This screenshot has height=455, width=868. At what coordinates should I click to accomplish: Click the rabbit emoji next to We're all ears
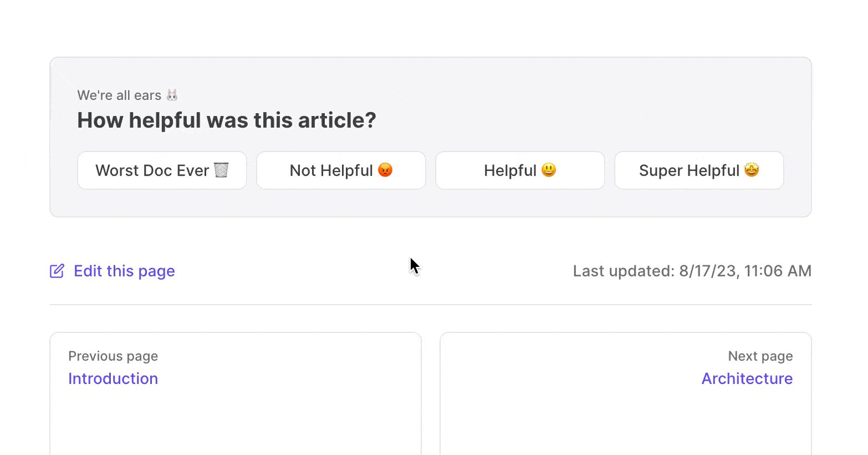(x=172, y=95)
